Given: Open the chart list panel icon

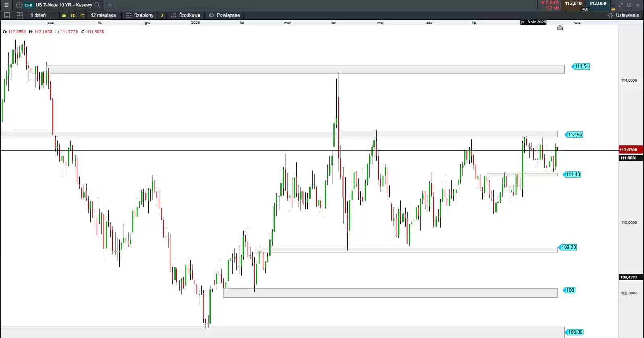Looking at the screenshot, I should coord(7,15).
